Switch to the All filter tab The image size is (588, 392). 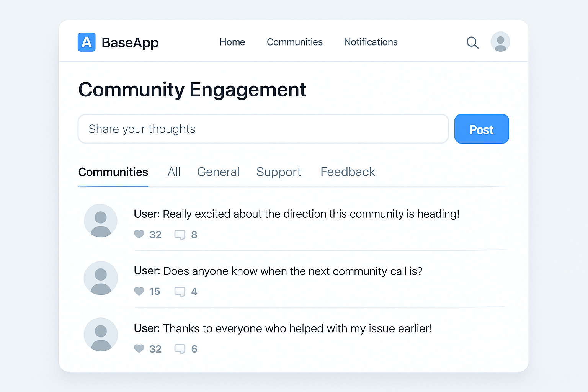[x=174, y=172]
